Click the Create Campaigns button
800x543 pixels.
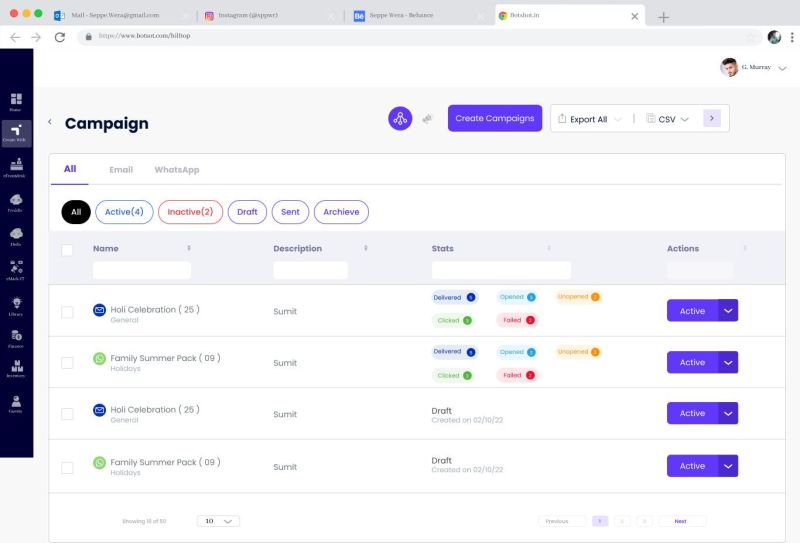click(494, 118)
